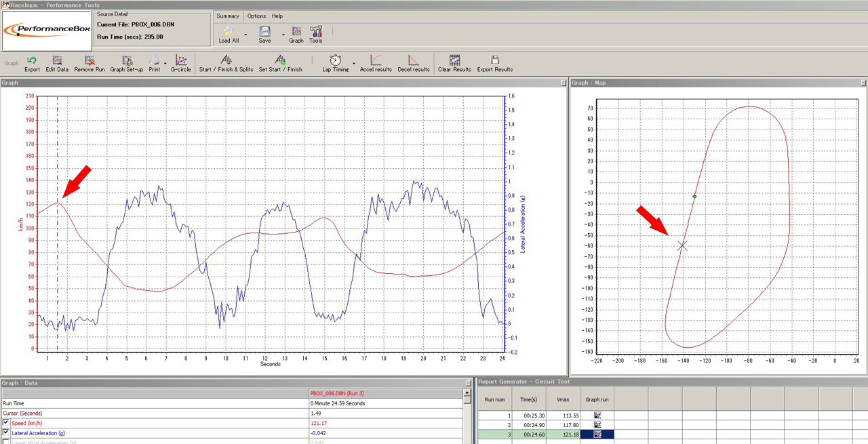868x444 pixels.
Task: Expand the Load All dropdown arrow
Action: 245,35
